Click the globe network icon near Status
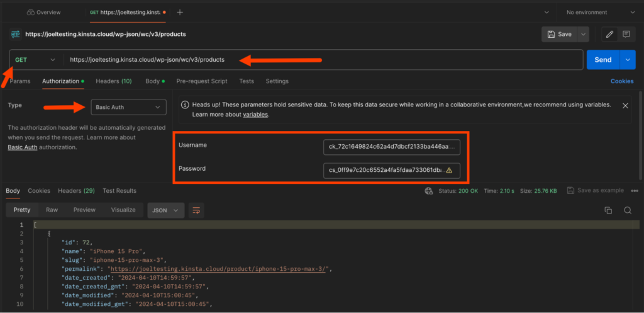644x313 pixels. (x=429, y=191)
